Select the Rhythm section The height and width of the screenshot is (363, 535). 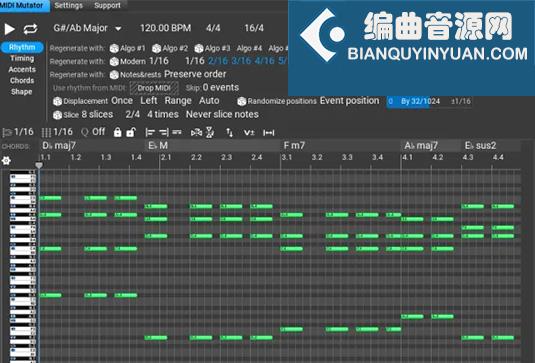22,47
